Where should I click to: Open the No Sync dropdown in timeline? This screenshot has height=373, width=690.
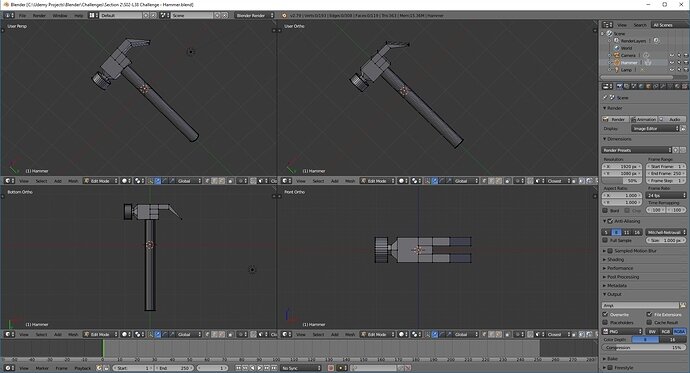[x=301, y=368]
